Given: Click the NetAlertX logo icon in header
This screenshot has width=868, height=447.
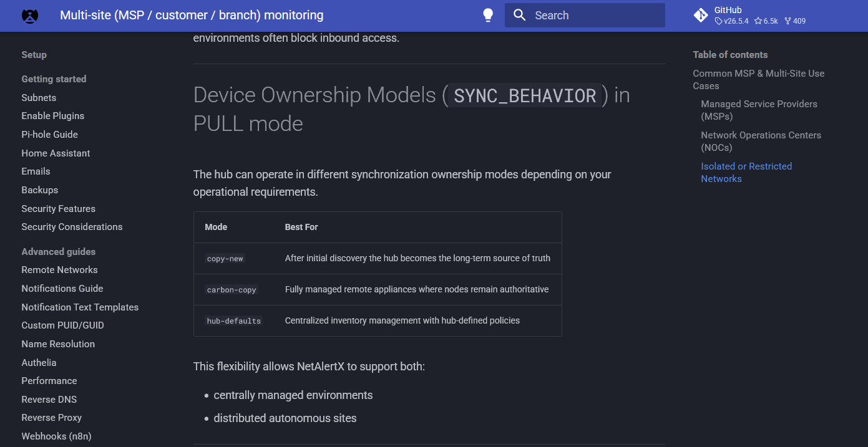Looking at the screenshot, I should coord(30,16).
